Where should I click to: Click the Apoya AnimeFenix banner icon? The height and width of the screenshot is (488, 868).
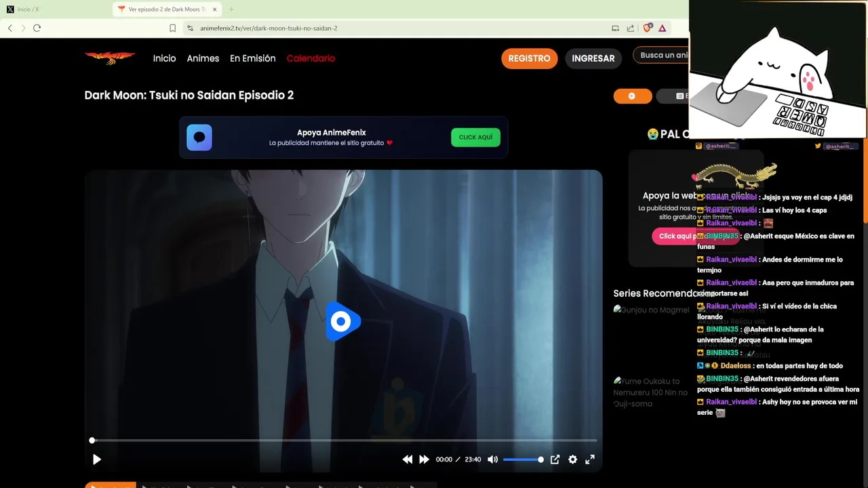(199, 138)
